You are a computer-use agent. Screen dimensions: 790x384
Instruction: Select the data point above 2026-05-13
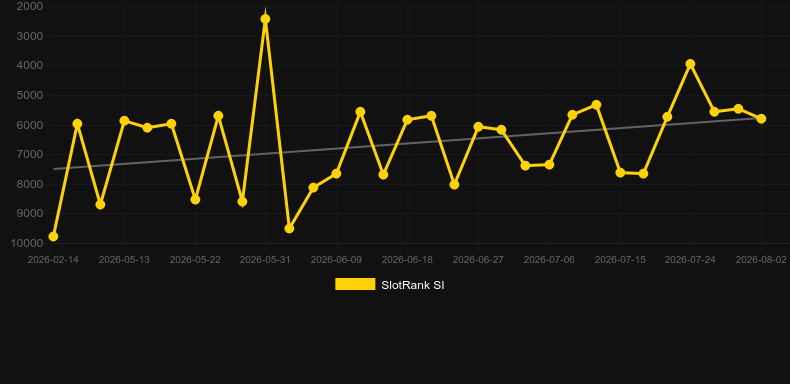coord(124,121)
